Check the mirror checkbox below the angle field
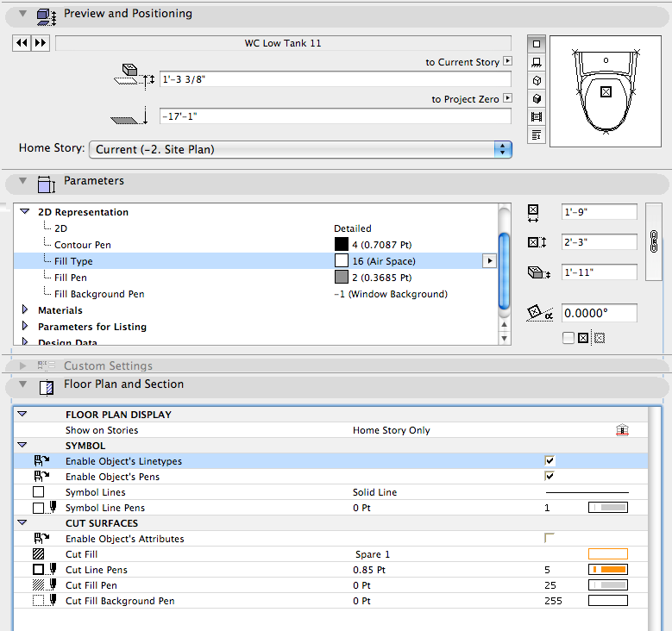Image resolution: width=672 pixels, height=631 pixels. 568,338
